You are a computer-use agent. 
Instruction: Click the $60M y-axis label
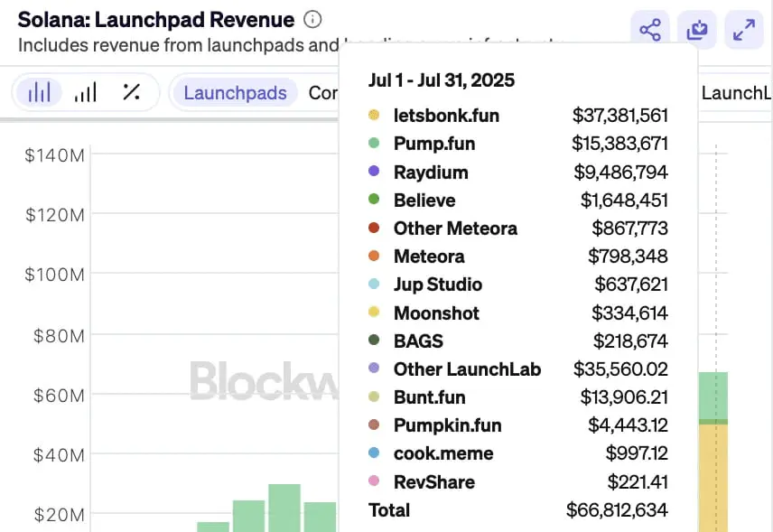point(59,396)
